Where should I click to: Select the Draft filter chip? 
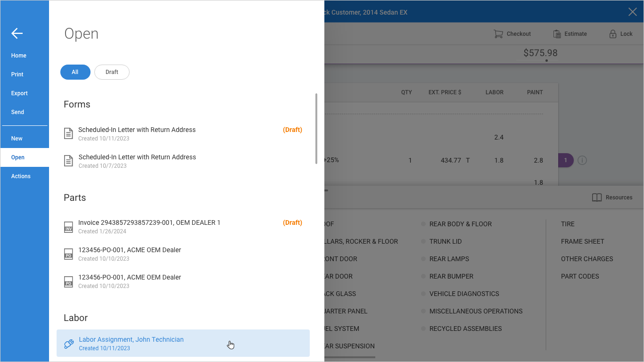click(x=112, y=72)
